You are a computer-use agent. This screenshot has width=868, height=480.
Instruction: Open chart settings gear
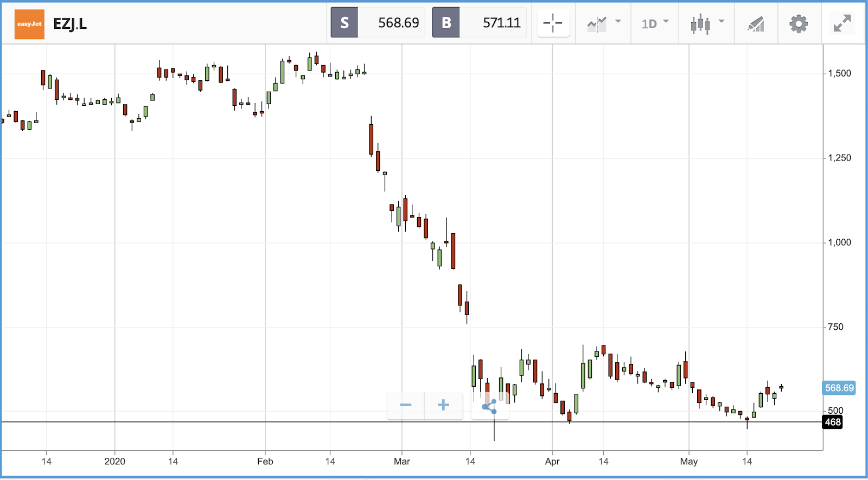(x=799, y=24)
